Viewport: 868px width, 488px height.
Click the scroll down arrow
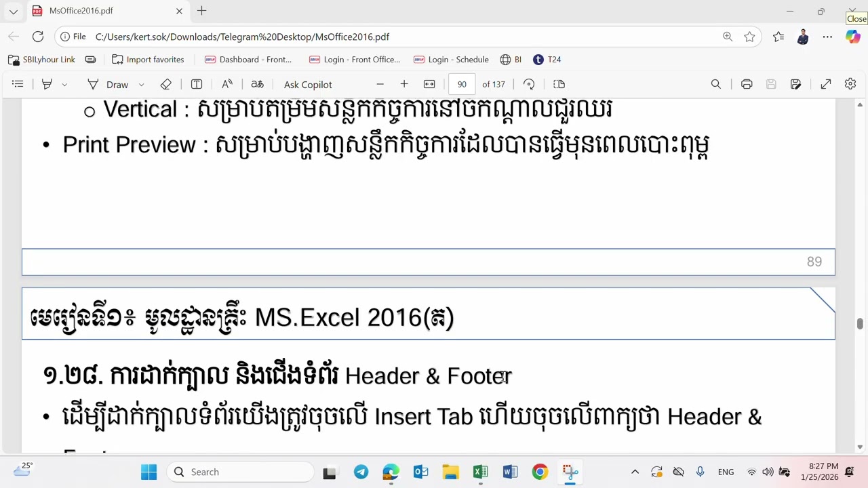pyautogui.click(x=860, y=447)
